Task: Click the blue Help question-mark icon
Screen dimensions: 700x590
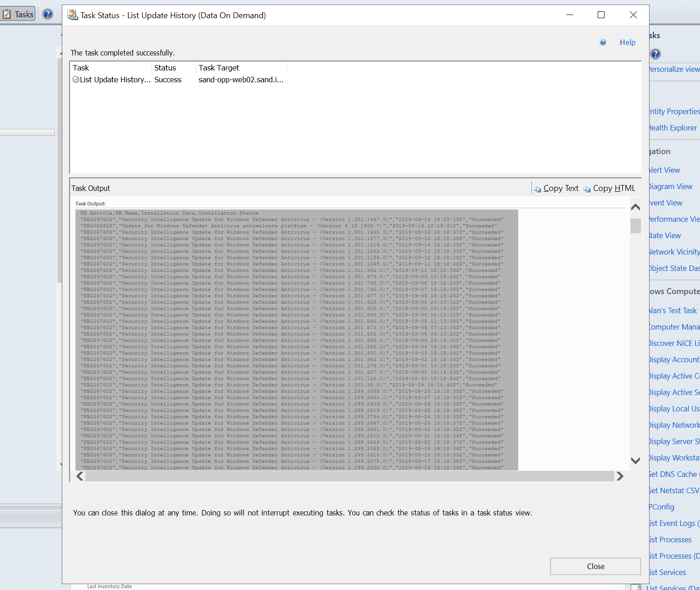Action: click(x=603, y=42)
